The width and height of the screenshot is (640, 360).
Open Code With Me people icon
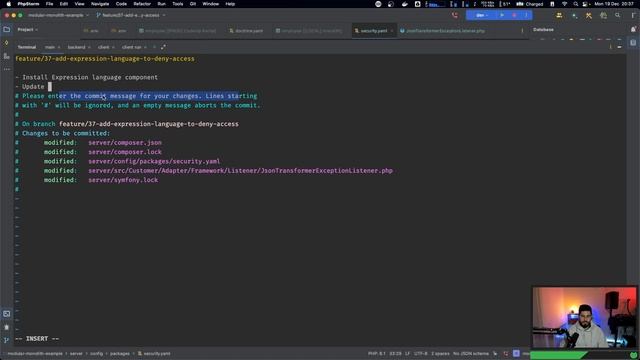tap(559, 15)
